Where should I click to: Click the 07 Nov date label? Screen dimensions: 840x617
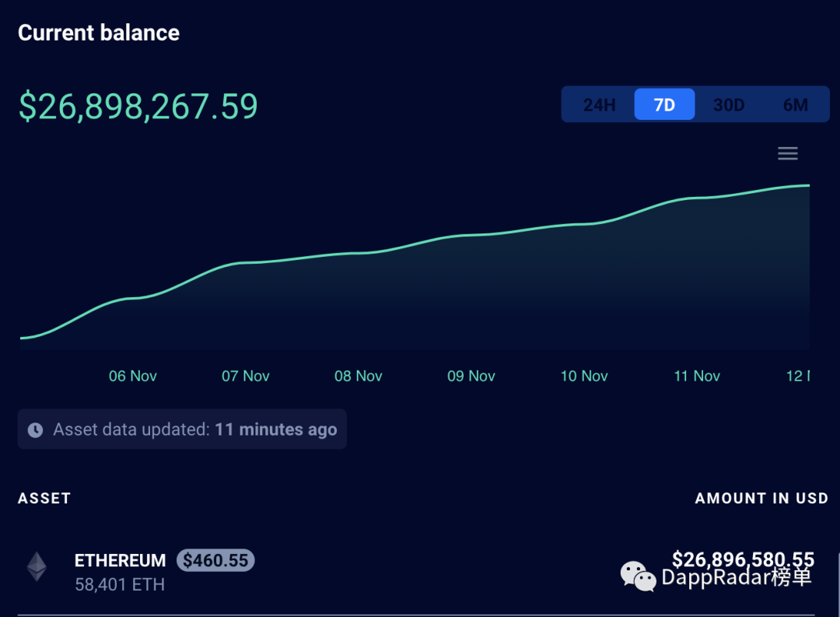(246, 377)
